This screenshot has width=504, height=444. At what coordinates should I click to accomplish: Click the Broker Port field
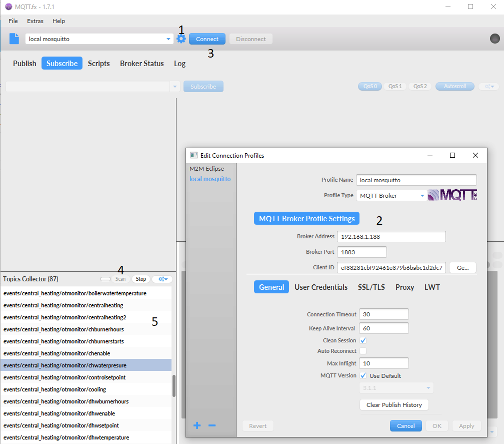click(x=361, y=252)
